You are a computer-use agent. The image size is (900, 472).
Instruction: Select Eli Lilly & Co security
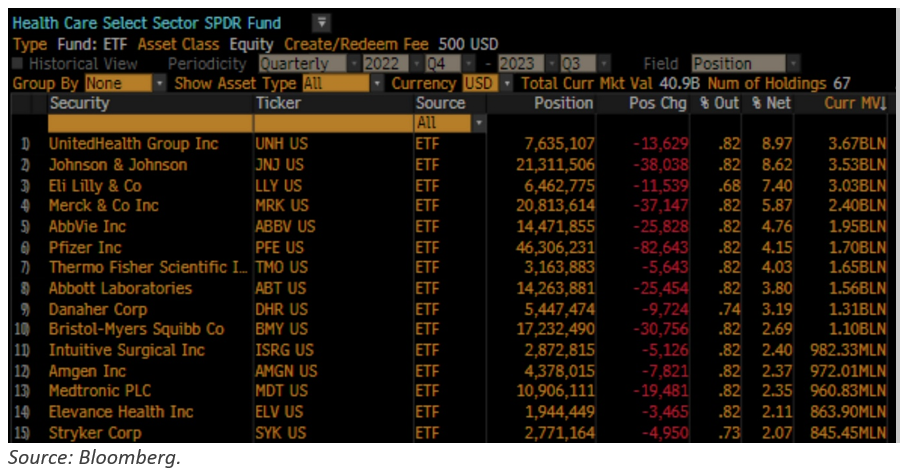[95, 186]
